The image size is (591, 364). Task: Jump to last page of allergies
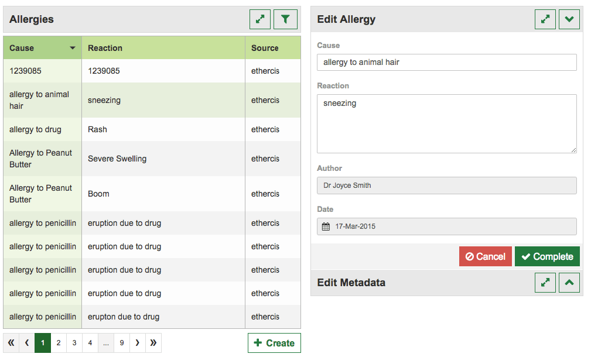pos(153,343)
